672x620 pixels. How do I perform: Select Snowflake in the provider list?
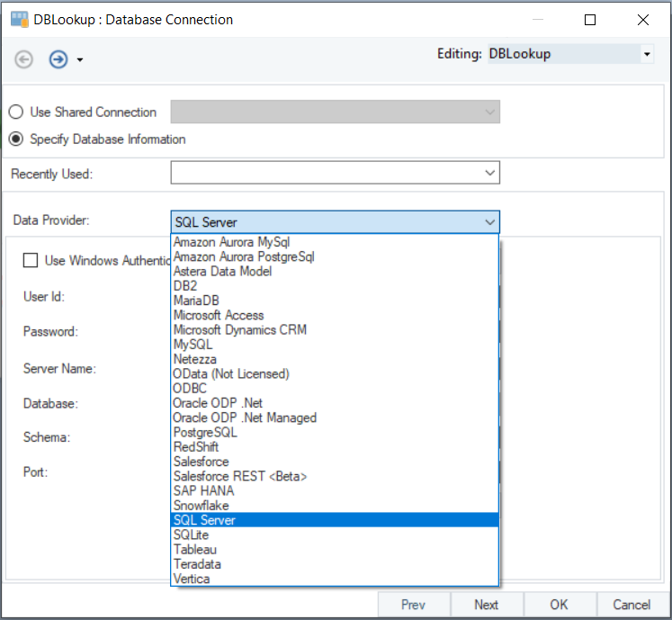[x=201, y=505]
